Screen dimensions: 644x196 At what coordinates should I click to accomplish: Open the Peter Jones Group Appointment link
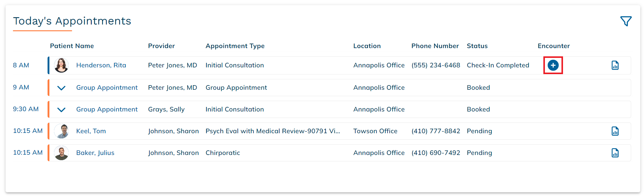click(x=107, y=88)
